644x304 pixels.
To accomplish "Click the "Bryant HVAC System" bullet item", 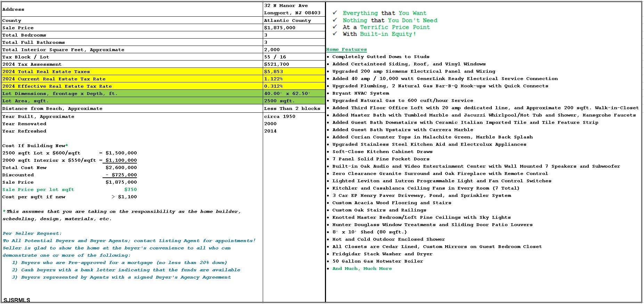I will coord(360,93).
